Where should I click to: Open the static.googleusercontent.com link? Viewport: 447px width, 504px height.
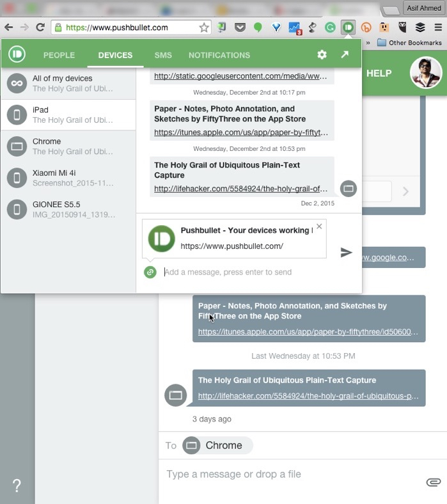(240, 76)
